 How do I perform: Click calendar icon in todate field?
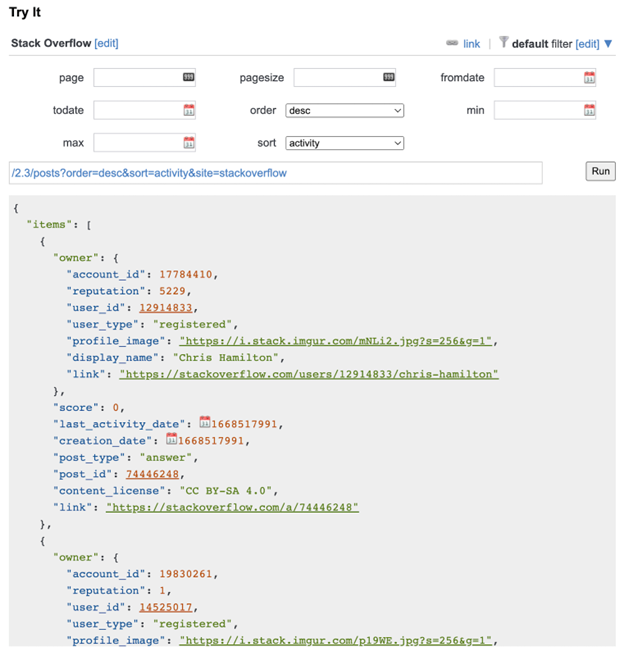189,111
